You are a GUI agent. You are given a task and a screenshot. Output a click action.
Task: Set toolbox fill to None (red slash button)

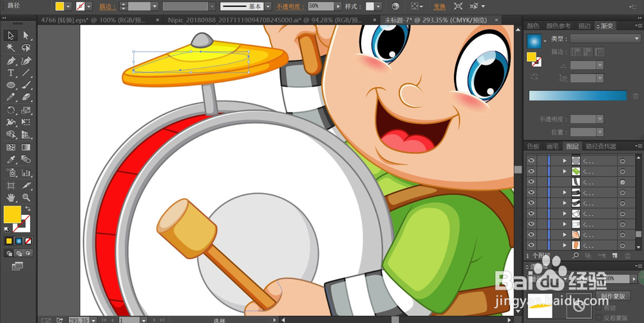point(28,241)
